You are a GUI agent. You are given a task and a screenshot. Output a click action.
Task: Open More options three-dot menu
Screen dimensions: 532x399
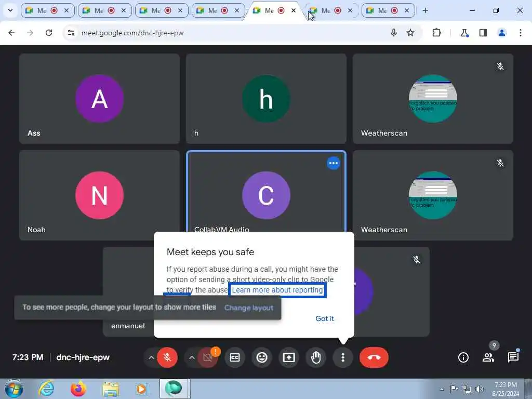[x=343, y=357]
